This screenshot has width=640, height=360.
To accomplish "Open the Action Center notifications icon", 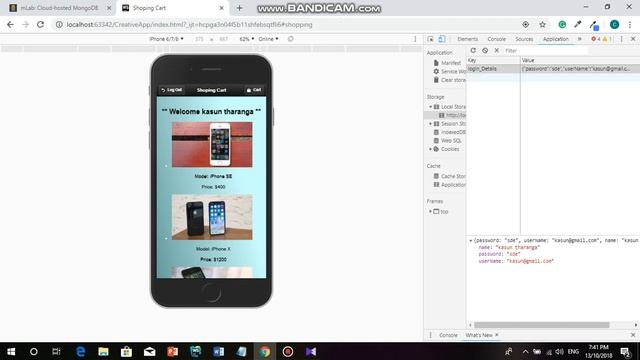I will click(626, 351).
